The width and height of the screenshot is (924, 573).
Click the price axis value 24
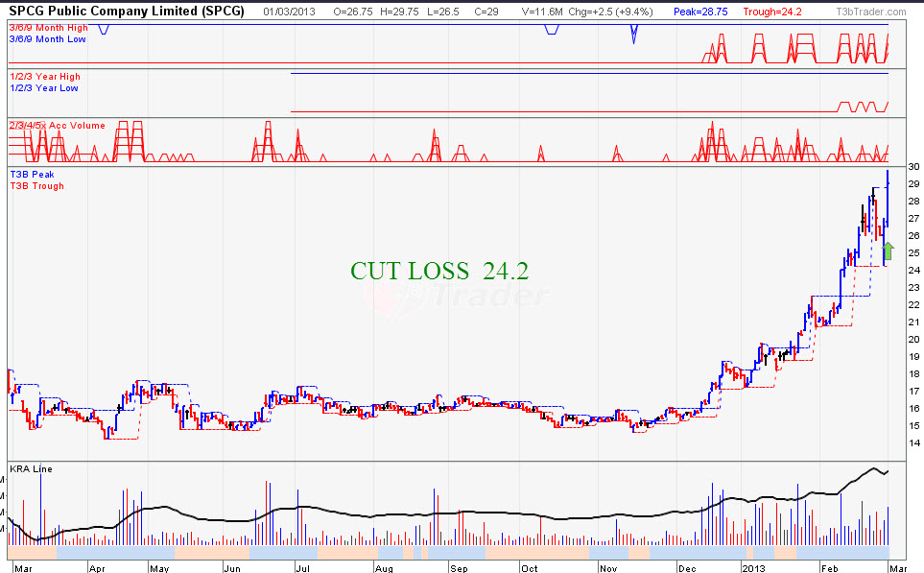914,270
